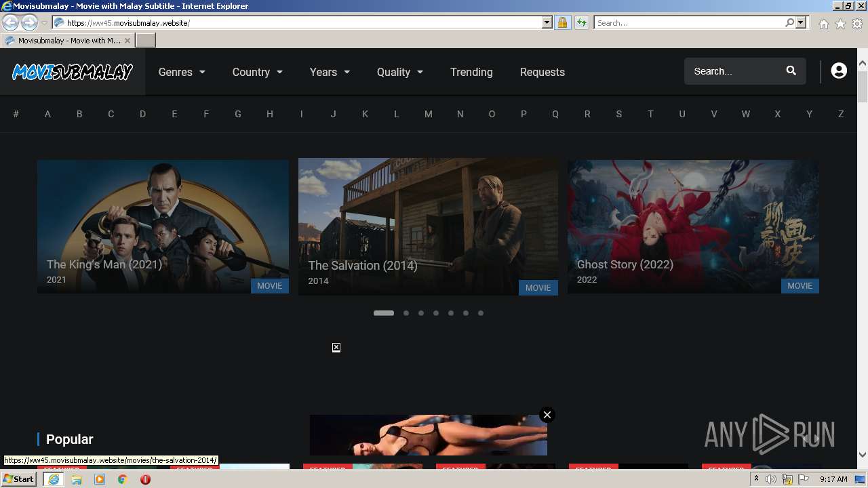Filter movies by letter S
This screenshot has height=488, width=868.
pyautogui.click(x=618, y=114)
